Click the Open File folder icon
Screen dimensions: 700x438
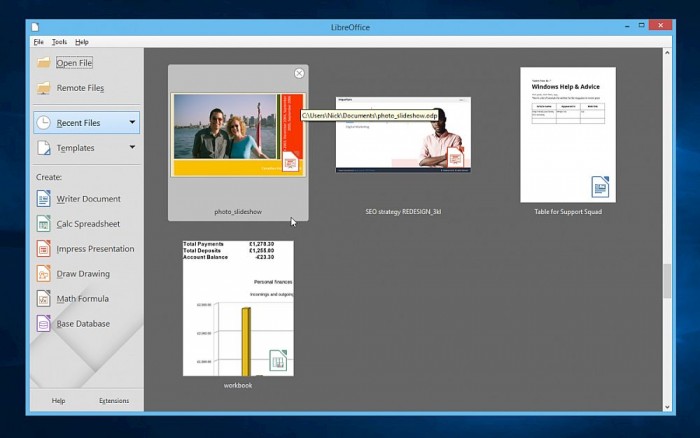point(43,63)
